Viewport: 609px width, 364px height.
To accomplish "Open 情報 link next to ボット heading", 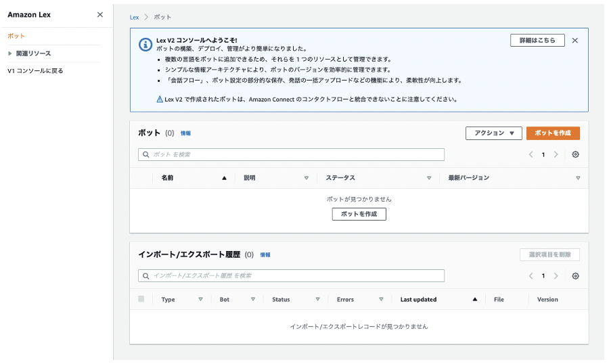I will coord(185,133).
